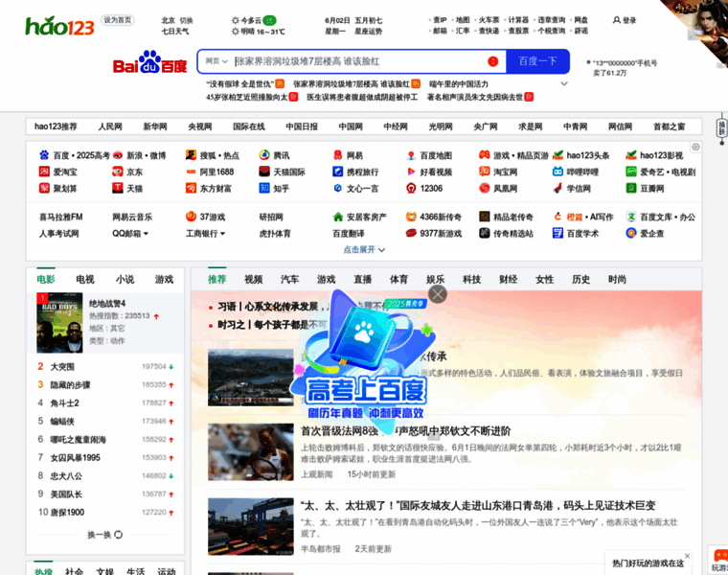Close the 高考上百度 popup ad
Screen dimensions: 728x575
(438, 294)
